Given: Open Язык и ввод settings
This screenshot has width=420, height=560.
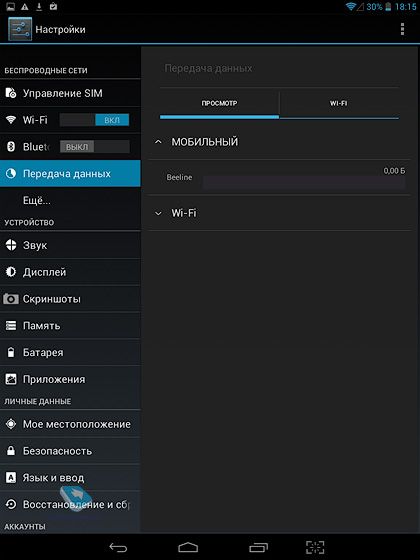Looking at the screenshot, I should coord(70,478).
